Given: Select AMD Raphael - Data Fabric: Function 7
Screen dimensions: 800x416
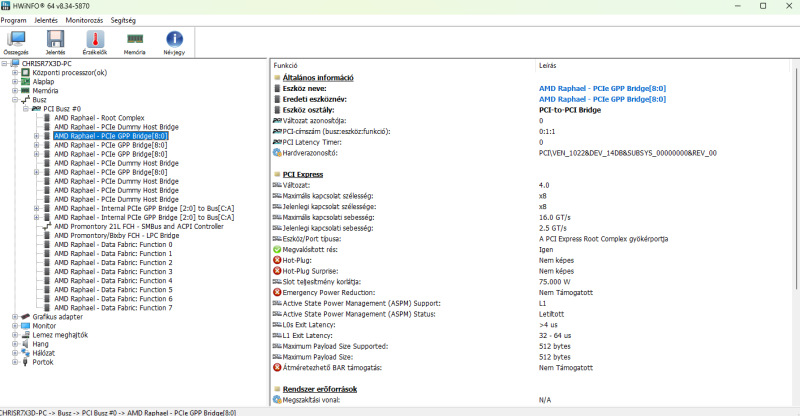Looking at the screenshot, I should [x=113, y=308].
